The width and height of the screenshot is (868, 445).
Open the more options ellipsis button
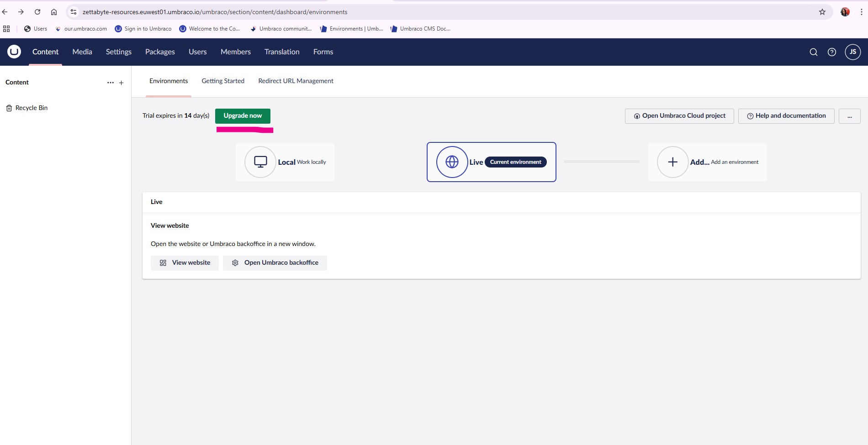point(850,116)
